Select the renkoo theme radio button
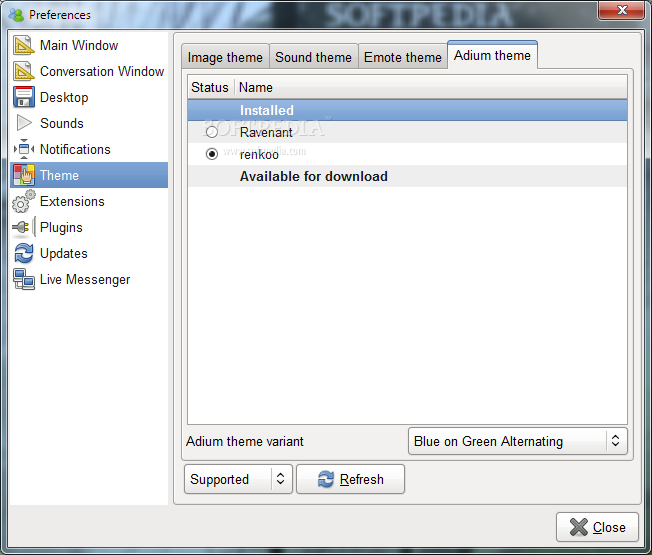The width and height of the screenshot is (652, 555). click(212, 154)
